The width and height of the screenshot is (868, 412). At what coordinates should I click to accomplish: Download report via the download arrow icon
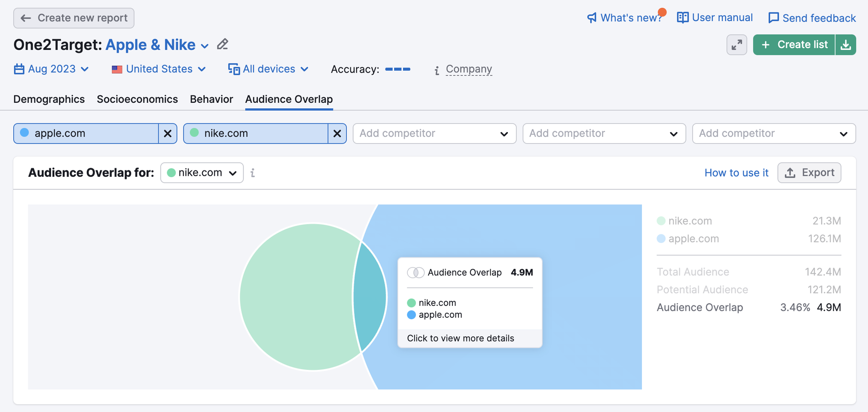(x=846, y=45)
